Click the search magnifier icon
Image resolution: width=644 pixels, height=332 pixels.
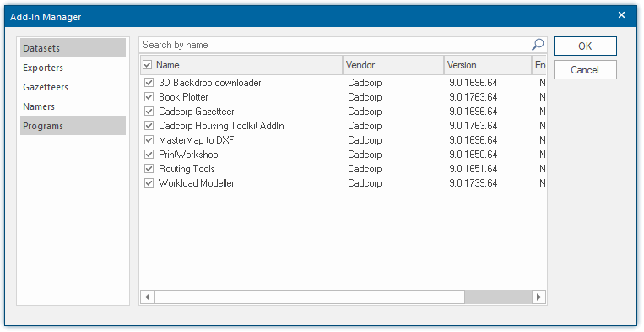[x=538, y=45]
